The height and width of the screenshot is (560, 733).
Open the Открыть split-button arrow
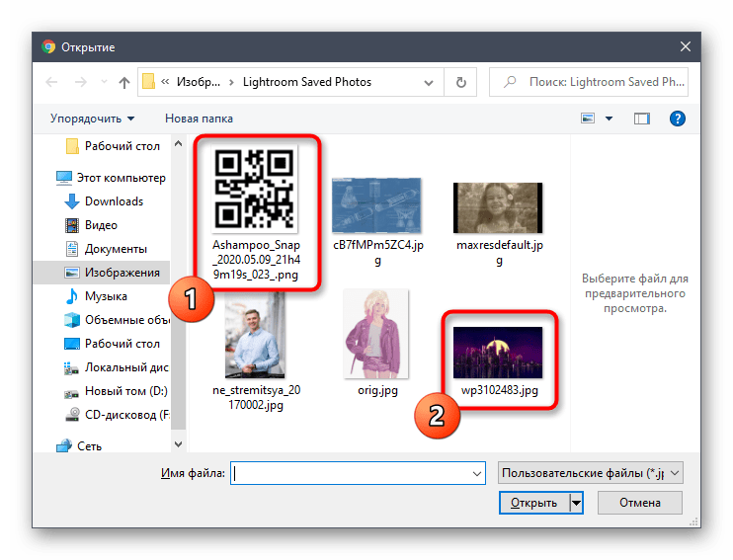click(x=576, y=503)
